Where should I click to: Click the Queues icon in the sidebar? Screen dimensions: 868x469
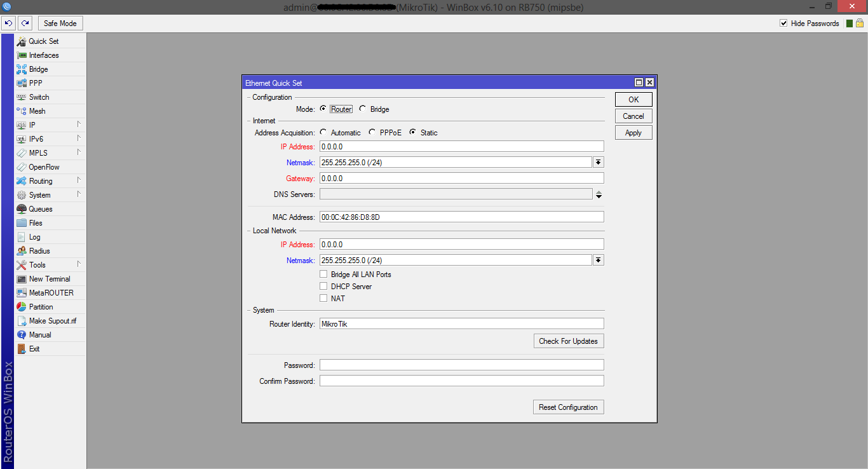22,209
